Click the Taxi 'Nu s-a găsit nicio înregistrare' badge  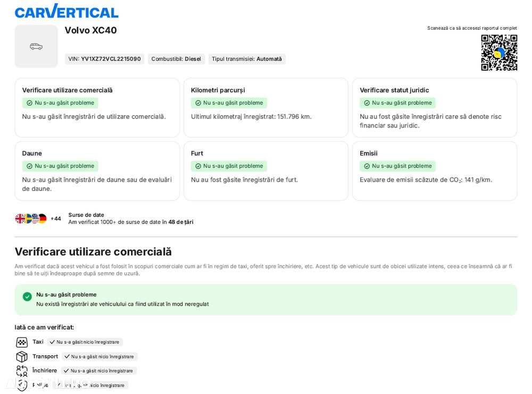click(x=85, y=342)
